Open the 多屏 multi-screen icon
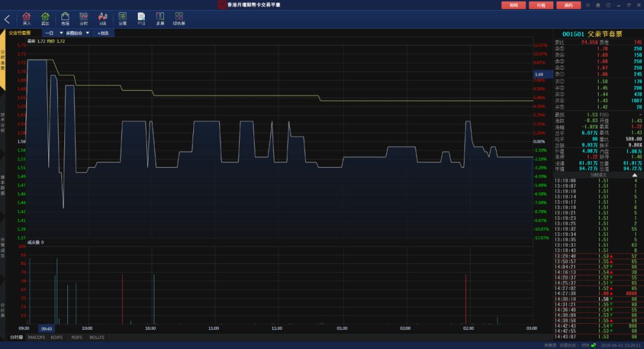Image resolution: width=644 pixels, height=349 pixels. (x=160, y=18)
